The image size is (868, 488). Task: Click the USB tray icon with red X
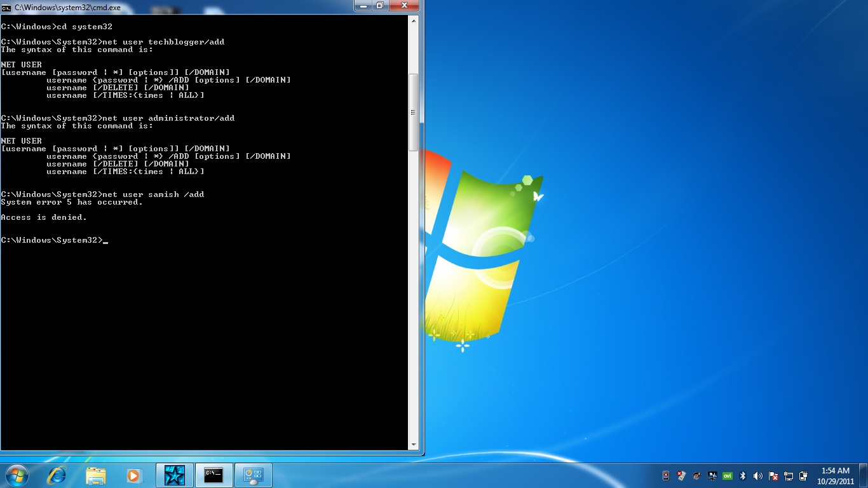681,475
